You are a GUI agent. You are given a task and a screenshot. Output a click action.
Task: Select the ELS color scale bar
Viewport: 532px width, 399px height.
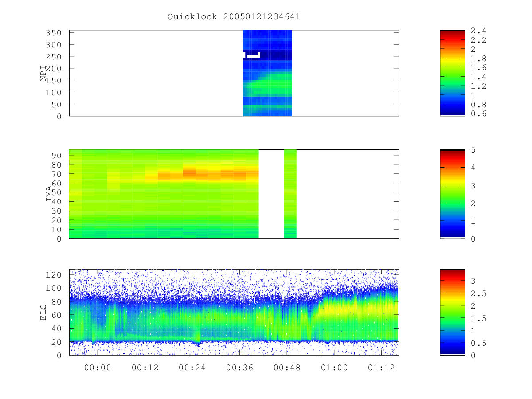[x=452, y=312]
